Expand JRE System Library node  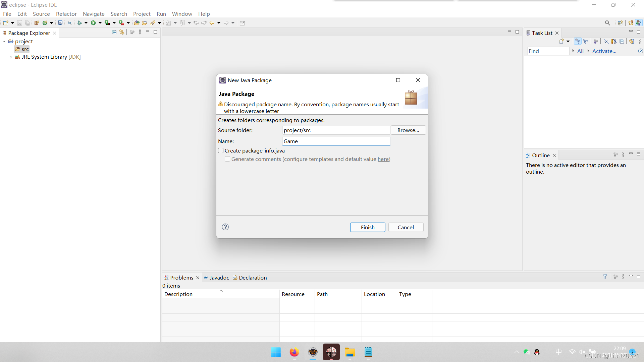tap(11, 57)
